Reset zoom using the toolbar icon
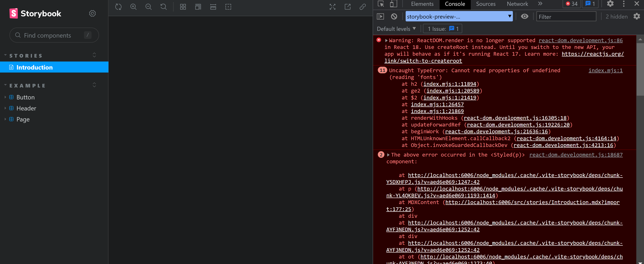The width and height of the screenshot is (644, 264). (x=164, y=7)
